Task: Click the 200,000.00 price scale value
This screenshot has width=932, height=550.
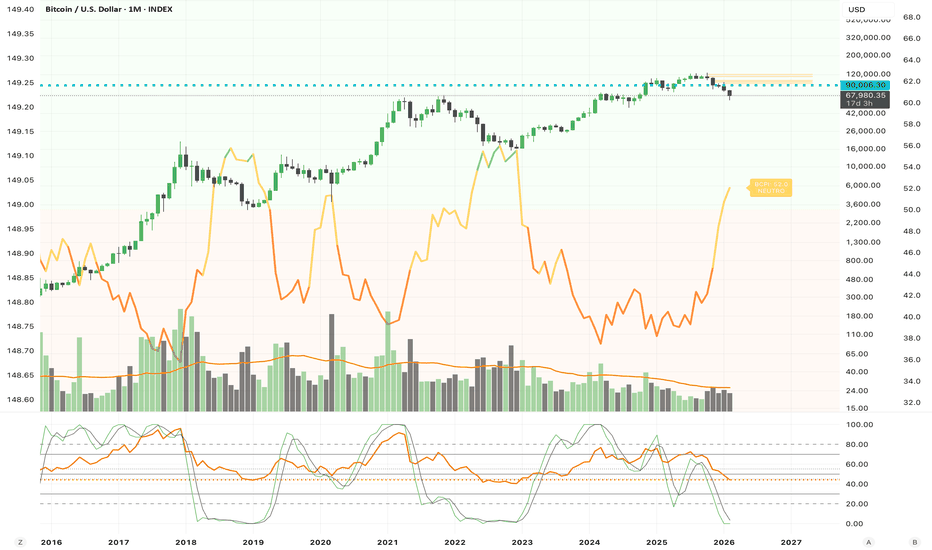Action: pyautogui.click(x=868, y=55)
